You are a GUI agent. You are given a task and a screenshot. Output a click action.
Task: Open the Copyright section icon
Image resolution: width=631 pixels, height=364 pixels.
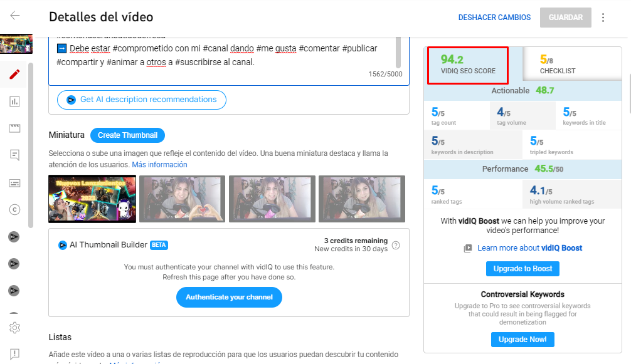(x=14, y=209)
